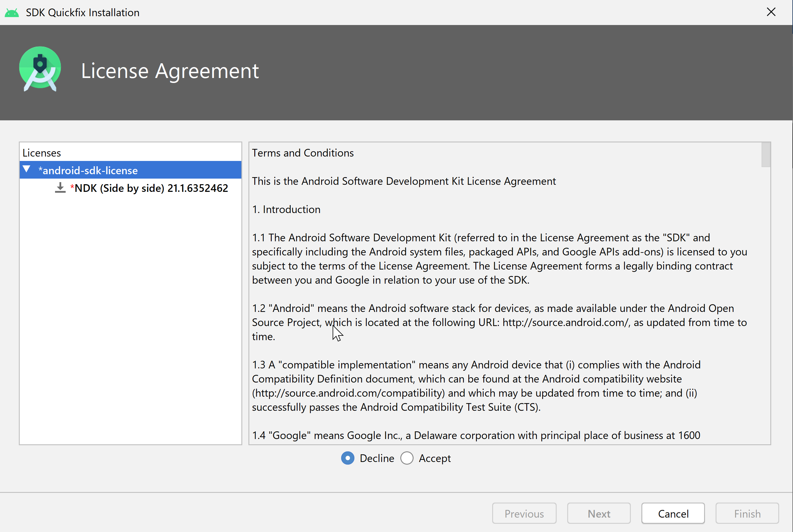Cancel the SDK Quickfix Installation

pos(673,513)
